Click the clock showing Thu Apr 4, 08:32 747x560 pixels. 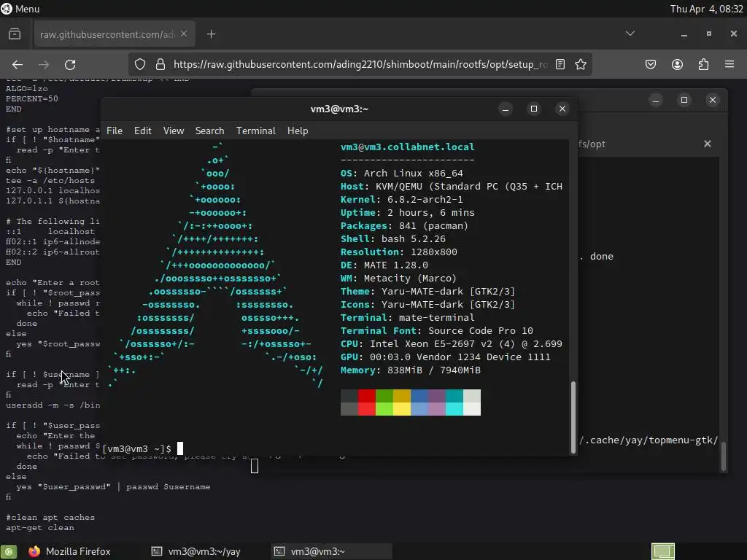(x=706, y=9)
